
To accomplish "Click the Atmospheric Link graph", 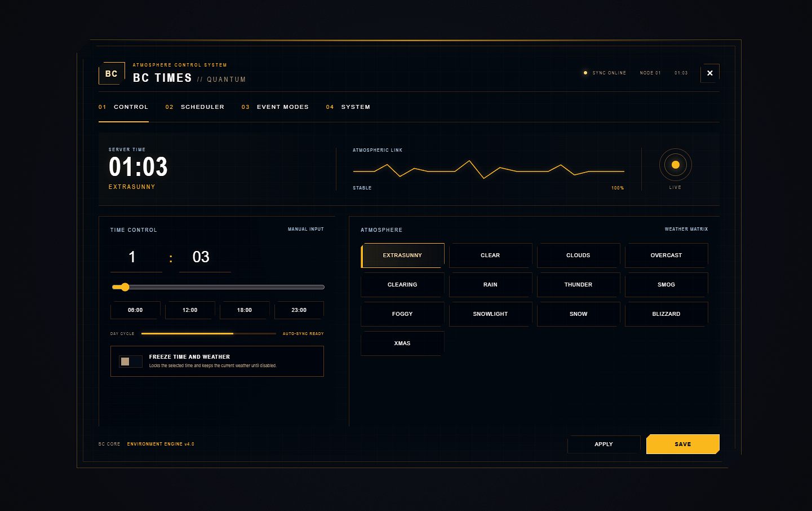I will 489,169.
